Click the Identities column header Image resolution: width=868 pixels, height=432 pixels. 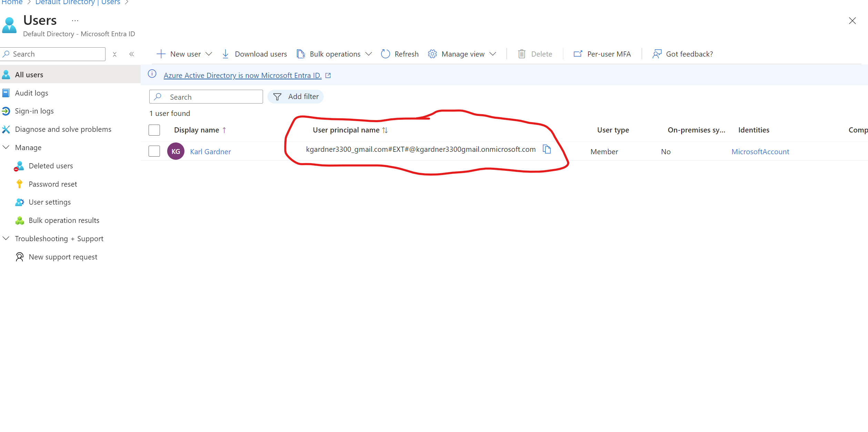[x=754, y=130]
